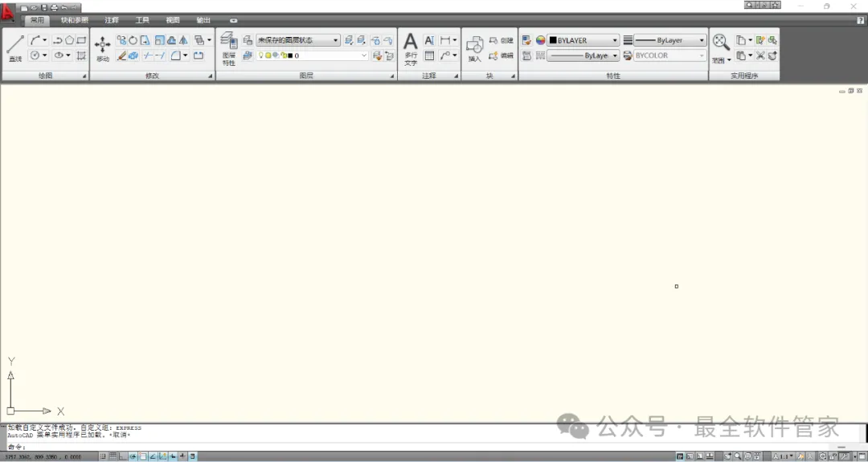Select the Rotate tool in Modify panel

click(133, 40)
